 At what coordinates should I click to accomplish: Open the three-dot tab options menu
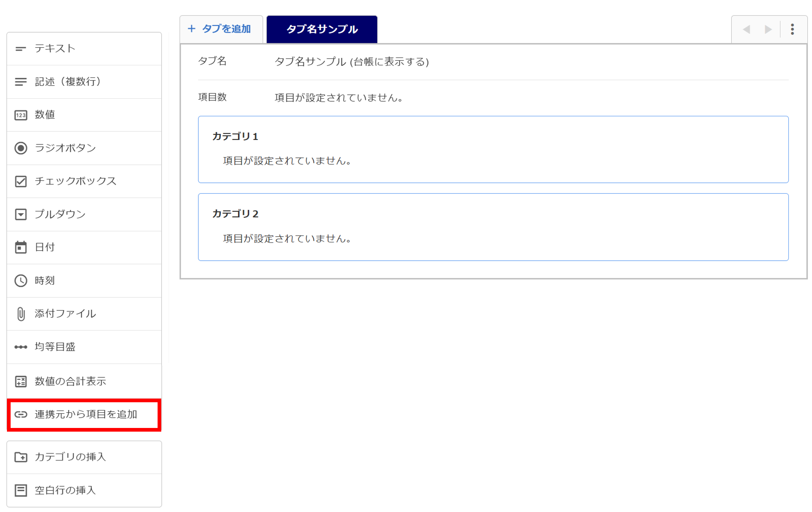click(x=792, y=29)
